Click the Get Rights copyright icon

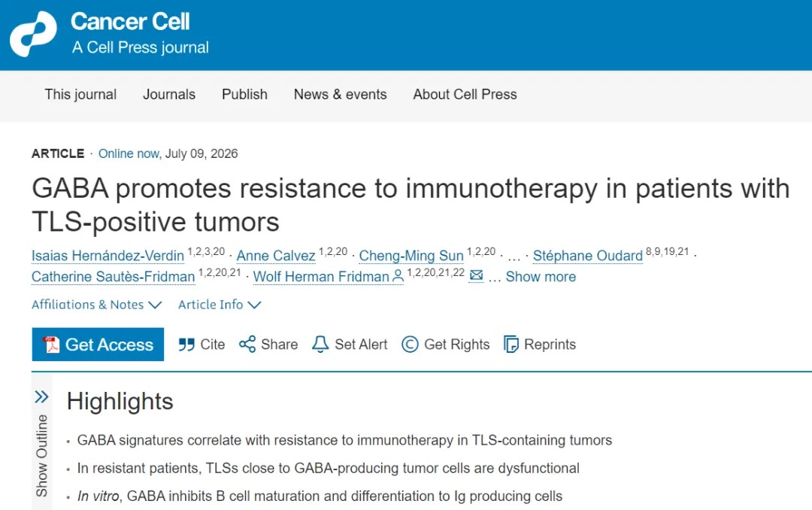point(410,345)
